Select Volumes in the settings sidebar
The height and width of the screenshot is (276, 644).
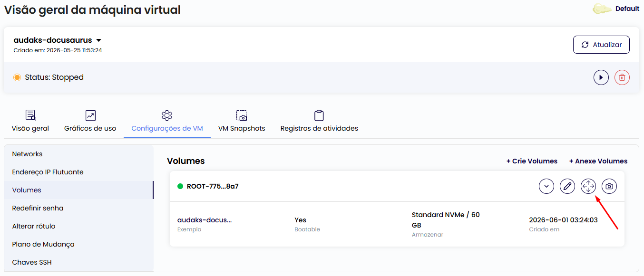point(78,190)
